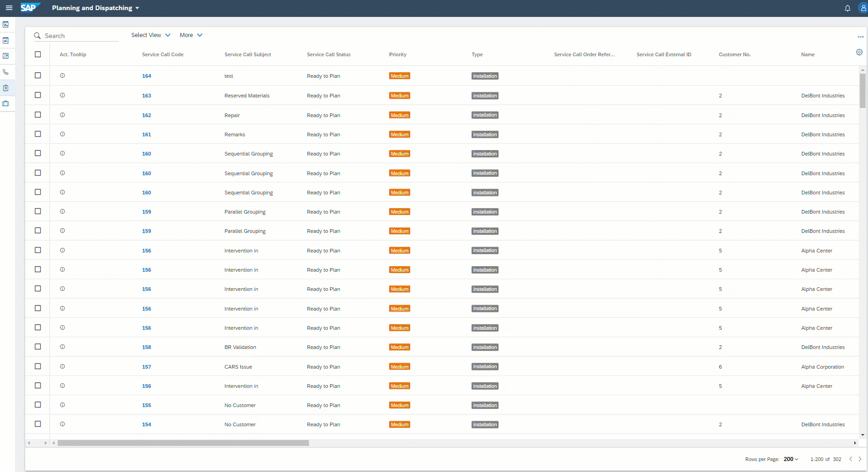The image size is (868, 472).
Task: Open the Select View dropdown
Action: [151, 35]
